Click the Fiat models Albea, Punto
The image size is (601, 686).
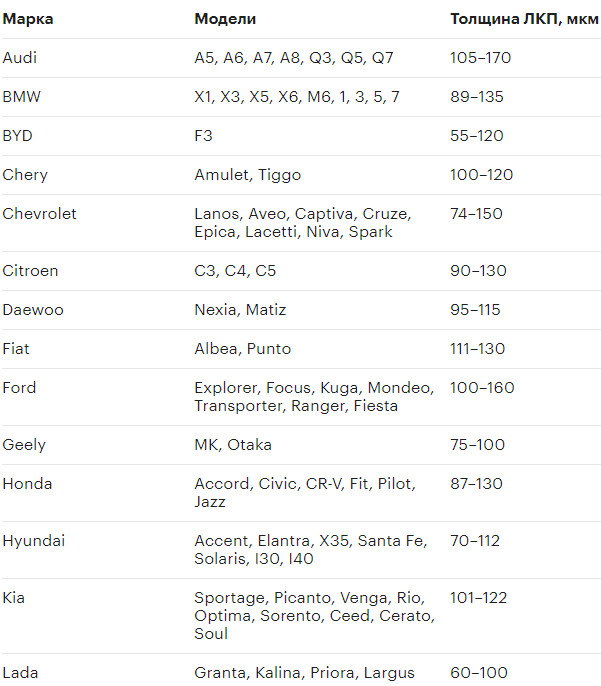pyautogui.click(x=238, y=349)
